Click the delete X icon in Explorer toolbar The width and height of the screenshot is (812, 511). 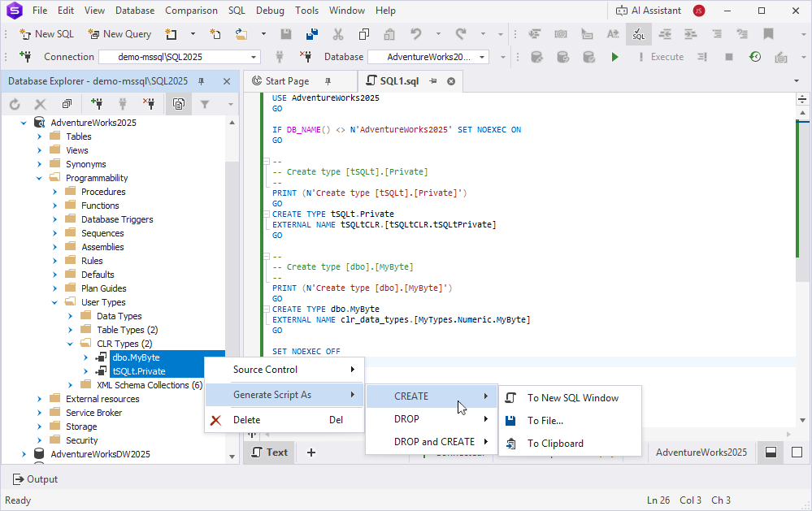coord(40,105)
